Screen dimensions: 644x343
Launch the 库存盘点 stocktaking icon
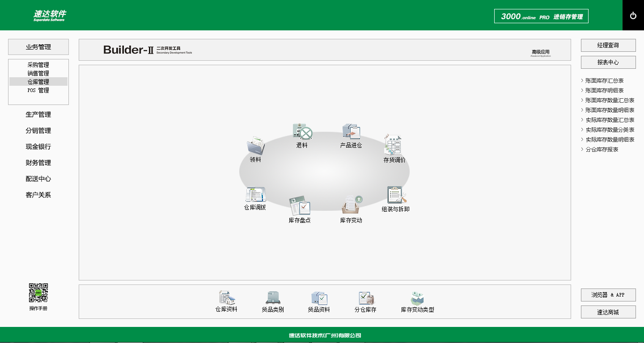pos(300,206)
